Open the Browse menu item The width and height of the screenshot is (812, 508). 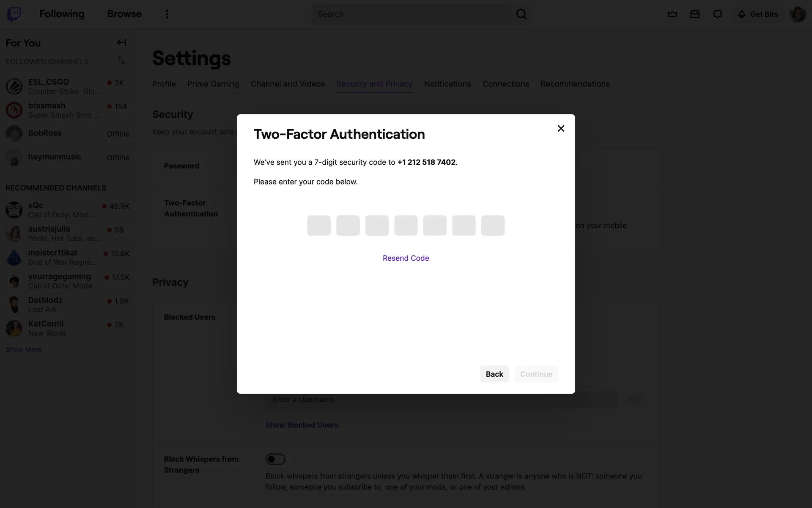click(124, 14)
